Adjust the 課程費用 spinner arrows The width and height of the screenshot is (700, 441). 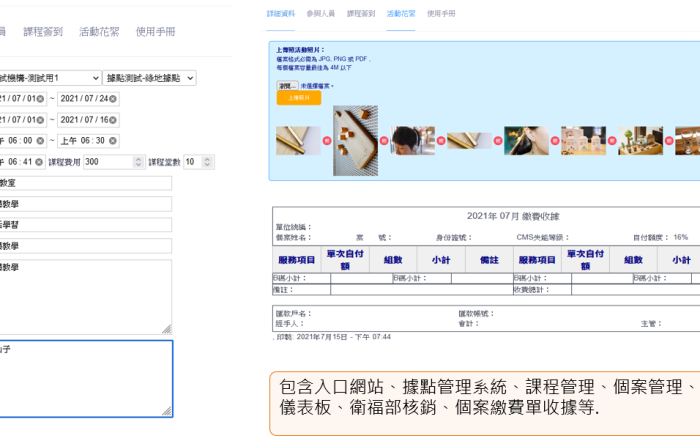click(140, 162)
